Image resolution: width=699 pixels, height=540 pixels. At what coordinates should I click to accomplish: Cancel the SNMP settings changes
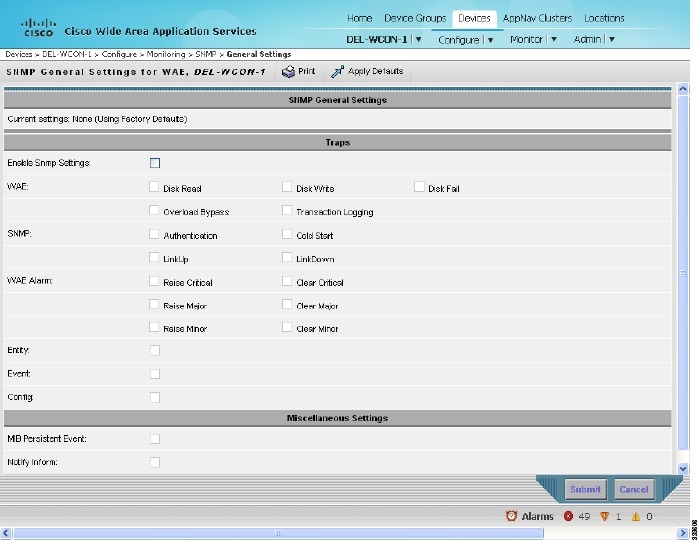(633, 489)
